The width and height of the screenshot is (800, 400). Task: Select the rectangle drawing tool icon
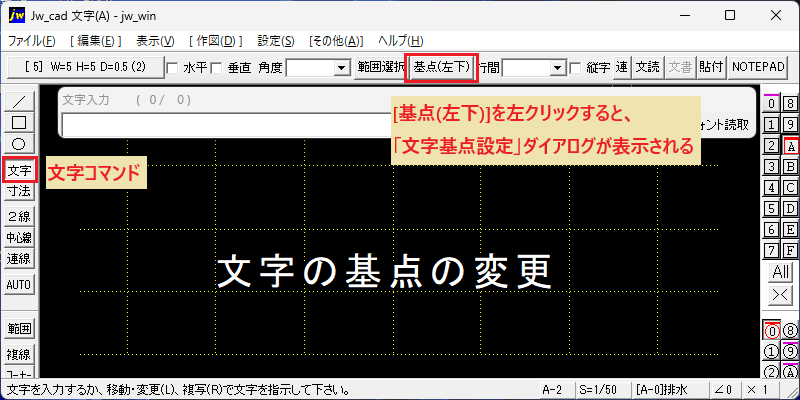point(19,122)
